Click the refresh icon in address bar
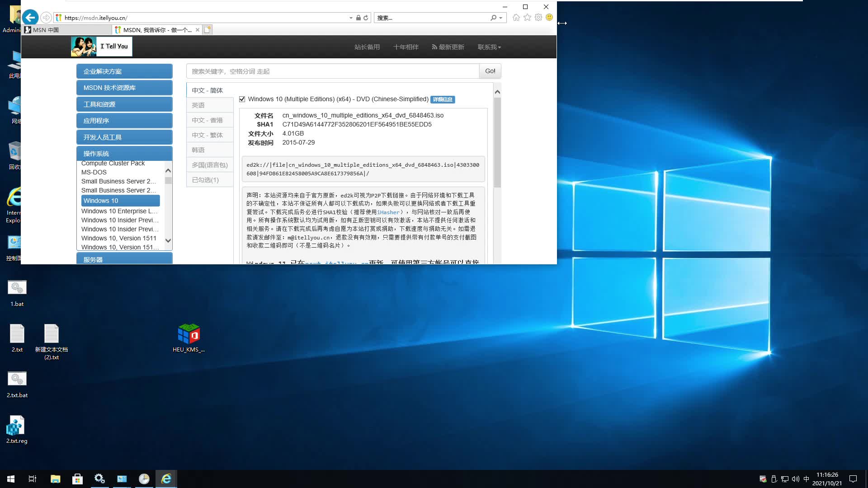This screenshot has width=868, height=488. (x=366, y=18)
